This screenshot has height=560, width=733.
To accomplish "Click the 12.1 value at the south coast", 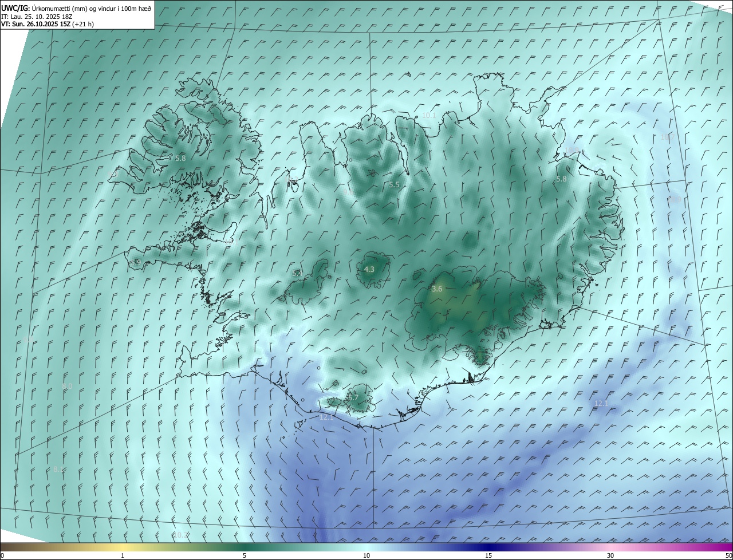I will [x=326, y=417].
